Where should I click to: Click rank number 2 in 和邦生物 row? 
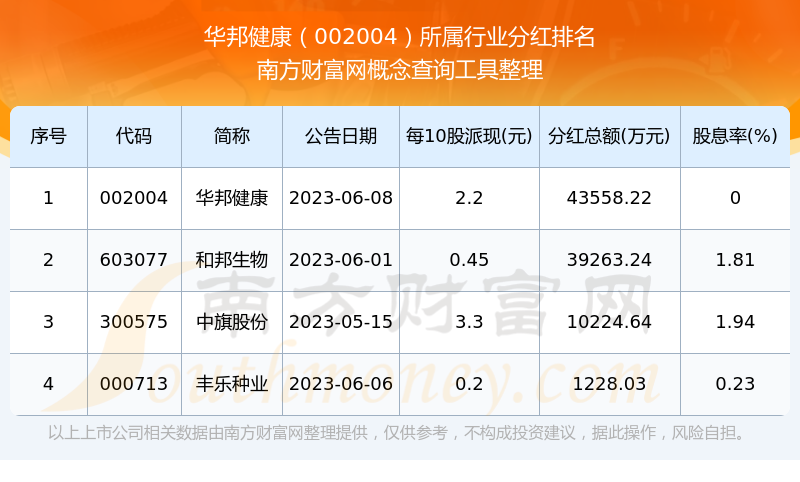(x=48, y=260)
